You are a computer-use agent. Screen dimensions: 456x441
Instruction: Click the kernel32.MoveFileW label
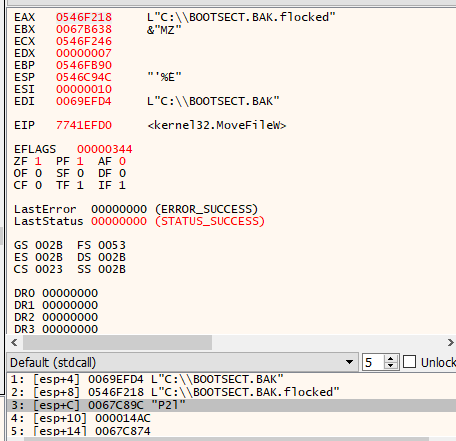pyautogui.click(x=217, y=125)
